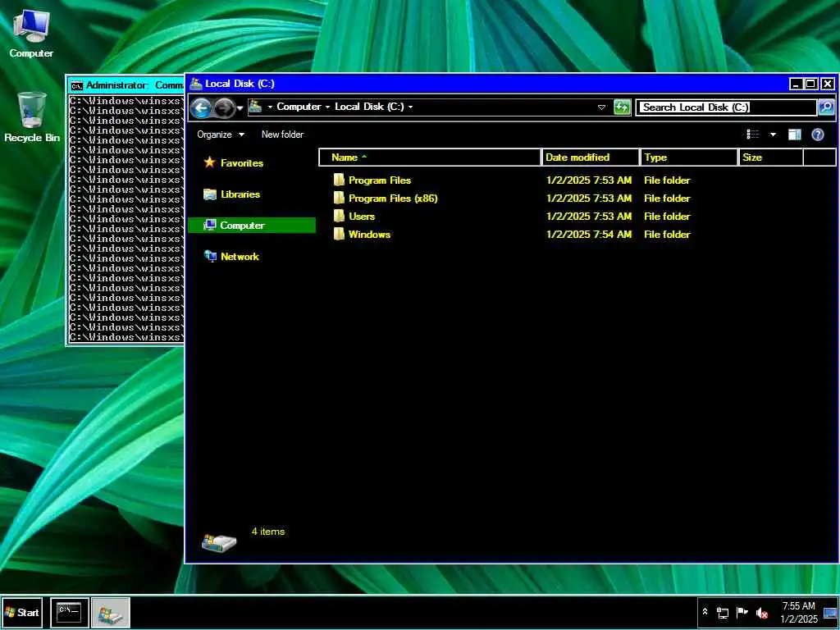The height and width of the screenshot is (630, 840).
Task: Click the Users folder icon
Action: pyautogui.click(x=339, y=216)
